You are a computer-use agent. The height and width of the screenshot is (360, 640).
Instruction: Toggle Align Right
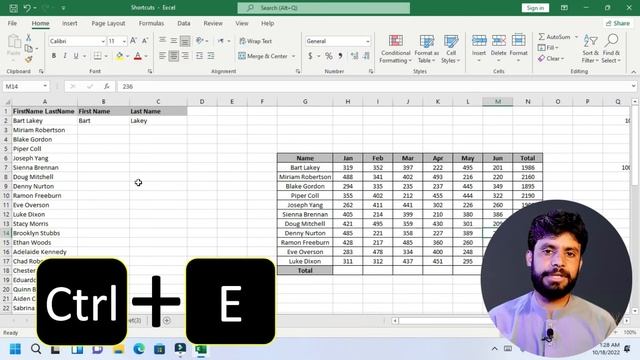tap(185, 56)
